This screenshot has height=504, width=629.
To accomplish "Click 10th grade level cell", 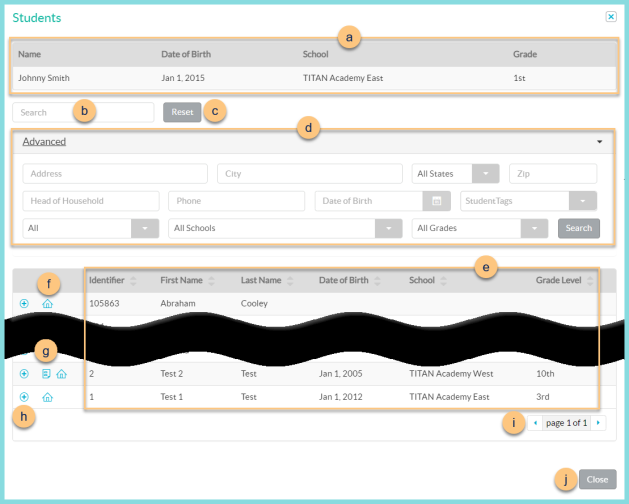I will click(x=545, y=374).
